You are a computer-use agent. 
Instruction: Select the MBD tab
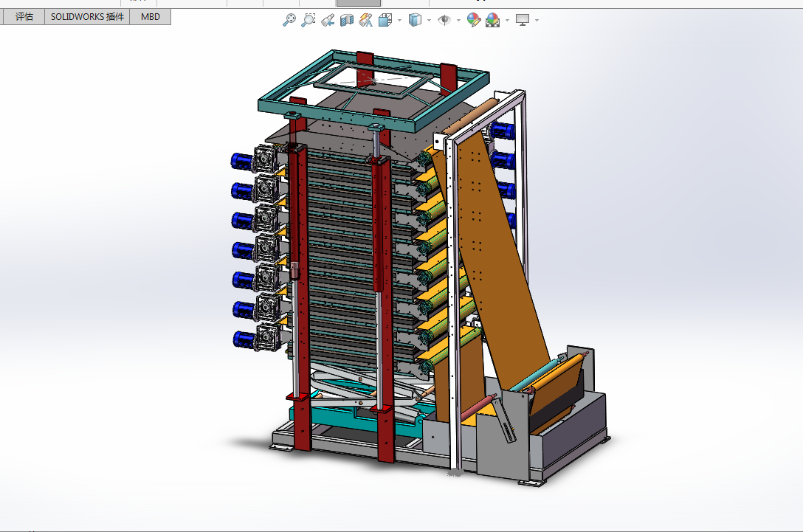(x=150, y=17)
